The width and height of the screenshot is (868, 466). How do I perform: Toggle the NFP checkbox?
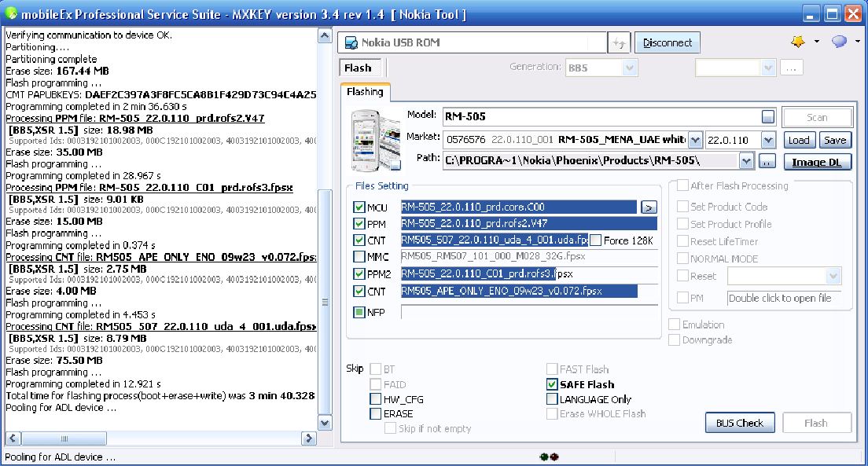[x=359, y=312]
